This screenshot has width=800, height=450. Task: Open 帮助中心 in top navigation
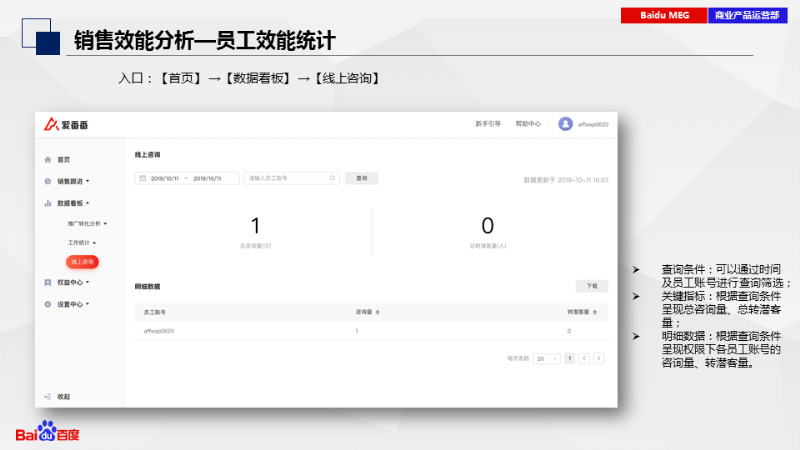tap(527, 124)
